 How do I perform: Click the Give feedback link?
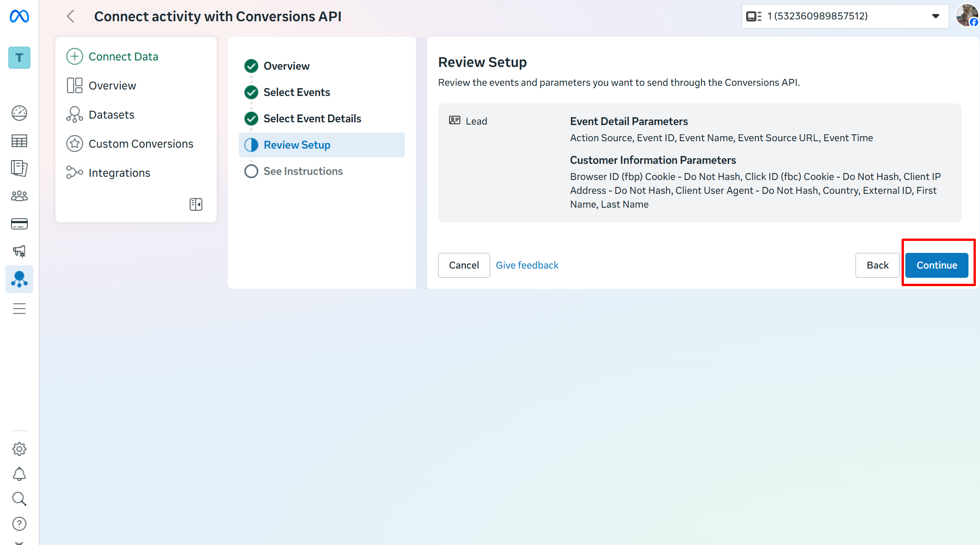click(527, 265)
